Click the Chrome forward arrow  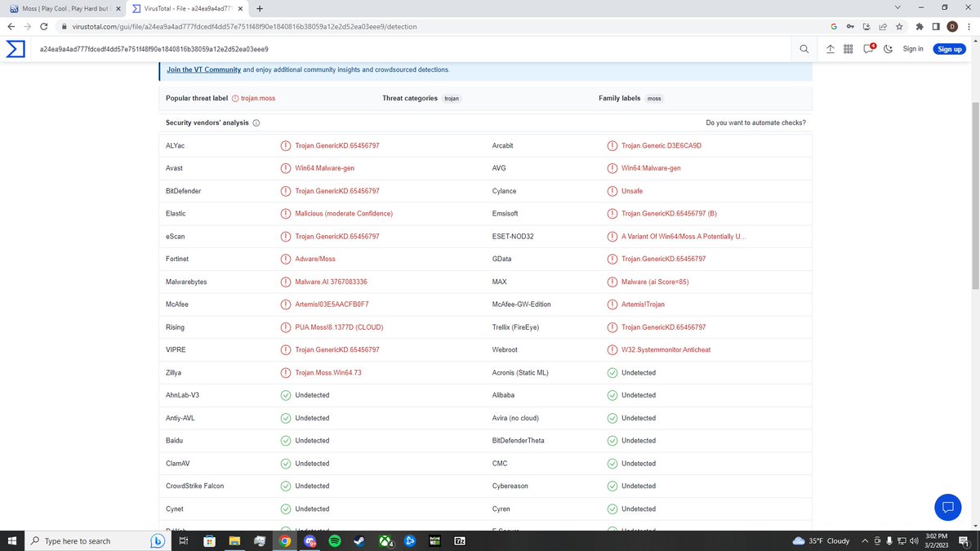[x=28, y=26]
